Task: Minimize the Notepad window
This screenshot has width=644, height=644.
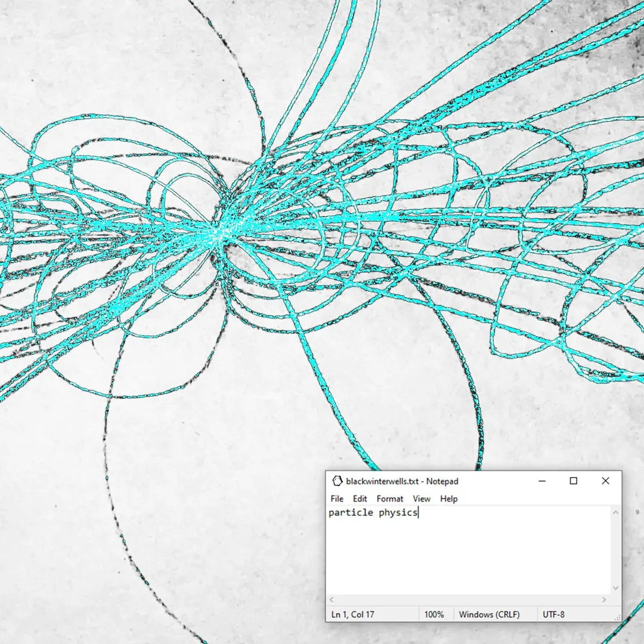Action: click(541, 481)
